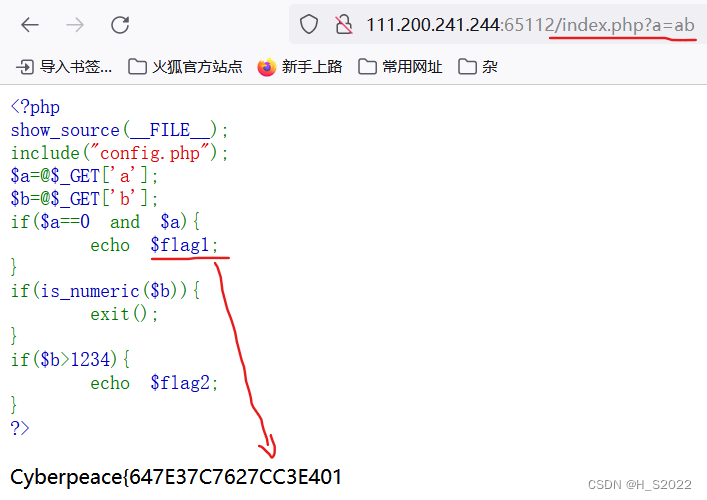Click the insecure connection padlock icon
Image resolution: width=707 pixels, height=500 pixels.
point(344,24)
